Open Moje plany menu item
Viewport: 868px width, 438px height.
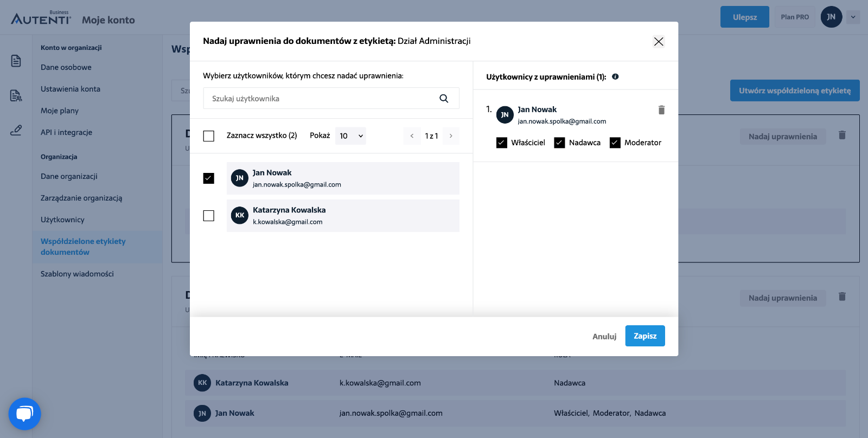coord(60,111)
